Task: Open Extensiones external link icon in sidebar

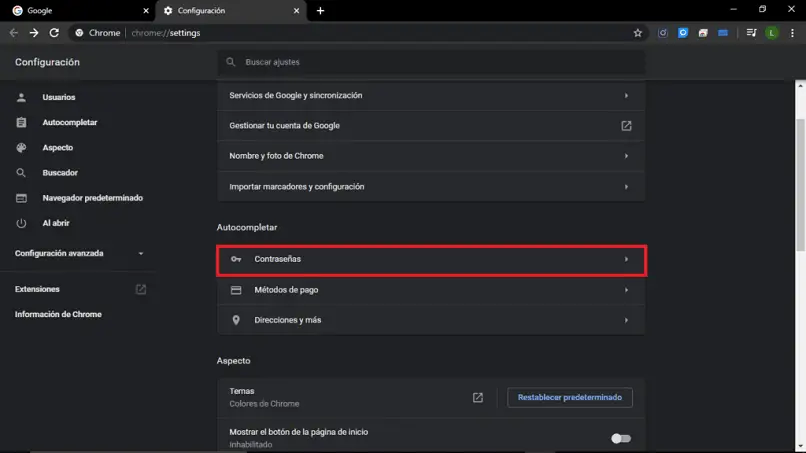Action: point(140,289)
